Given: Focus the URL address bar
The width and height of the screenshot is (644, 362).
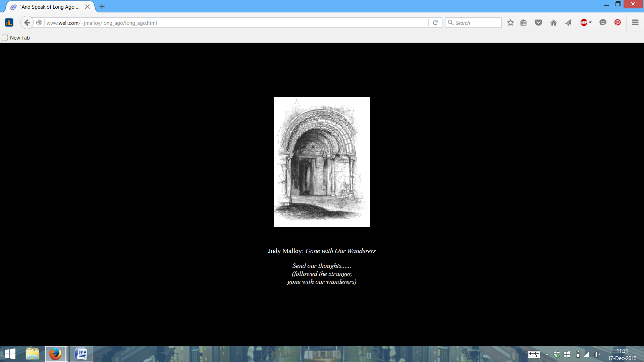Looking at the screenshot, I should [x=235, y=23].
